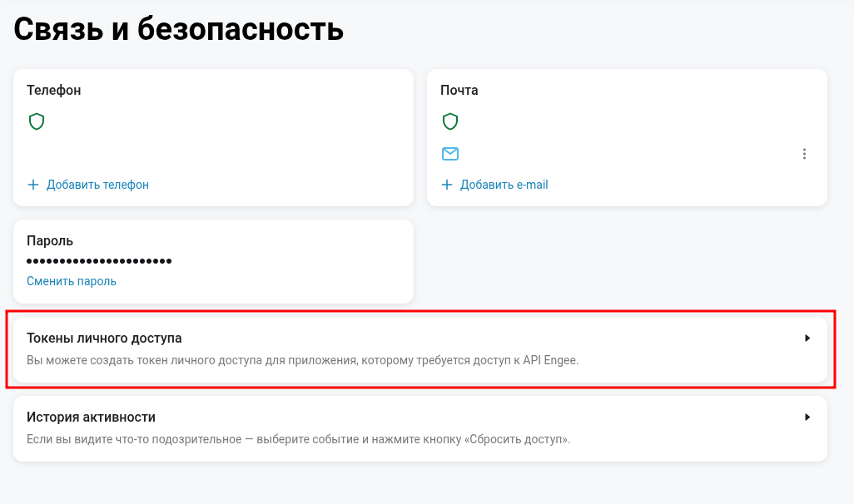854x504 pixels.
Task: Click the Связь и безопасность page title
Action: tap(179, 29)
